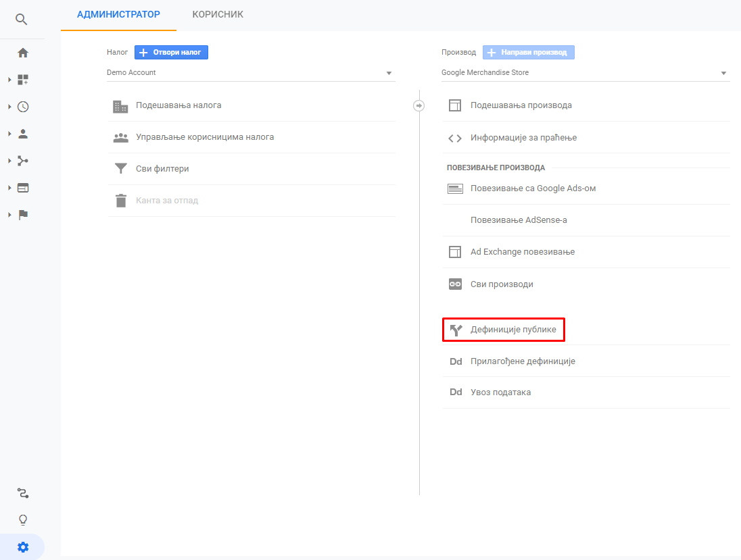The height and width of the screenshot is (560, 741).
Task: Click fork icon for Дефиниције публике
Action: (x=456, y=330)
